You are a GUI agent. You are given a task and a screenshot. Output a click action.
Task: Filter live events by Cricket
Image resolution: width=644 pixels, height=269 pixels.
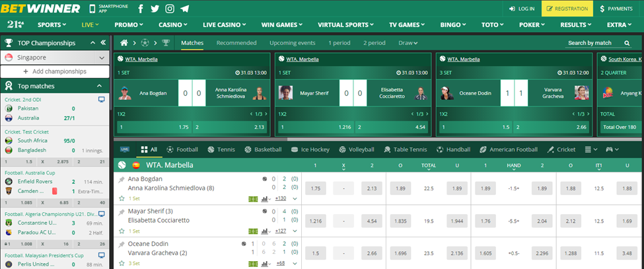tap(561, 149)
